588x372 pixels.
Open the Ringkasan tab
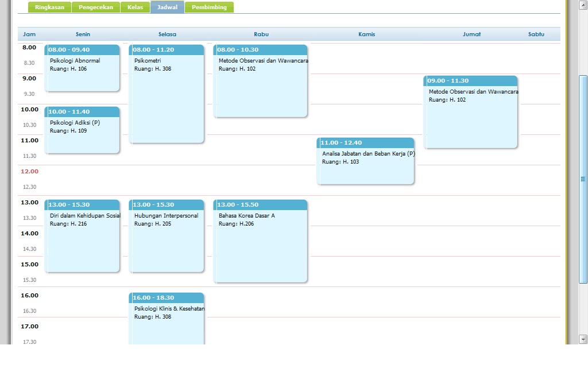(49, 7)
